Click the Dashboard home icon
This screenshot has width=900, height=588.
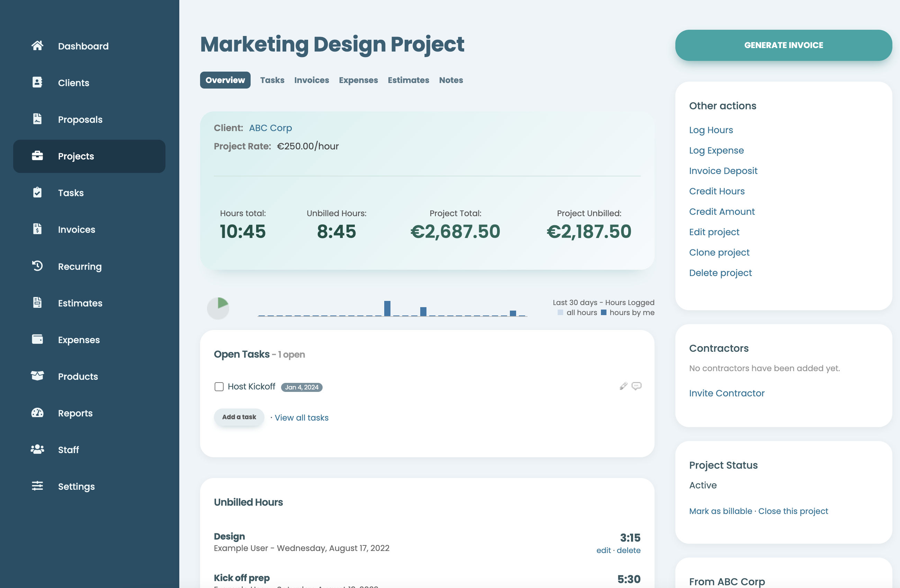37,46
